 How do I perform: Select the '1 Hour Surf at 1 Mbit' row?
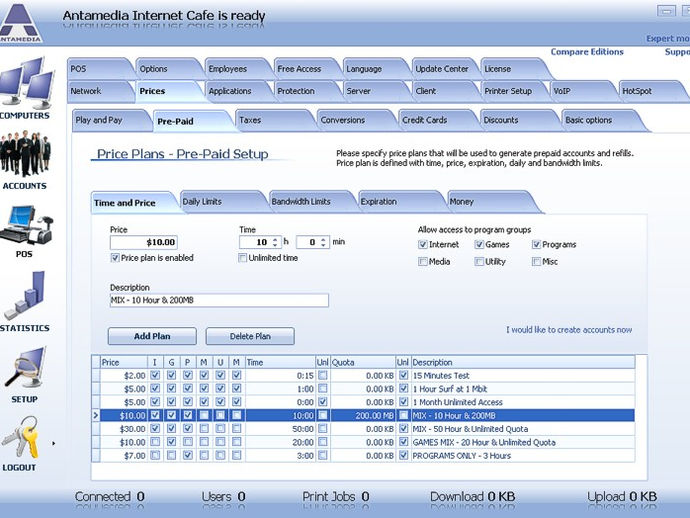[363, 389]
